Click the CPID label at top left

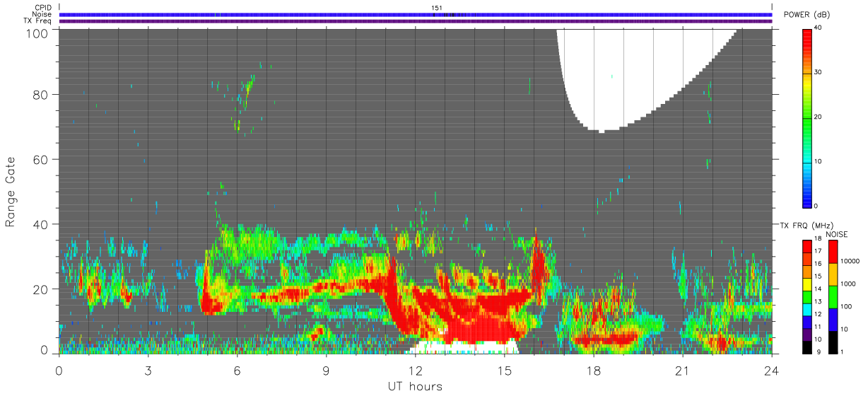pyautogui.click(x=43, y=8)
